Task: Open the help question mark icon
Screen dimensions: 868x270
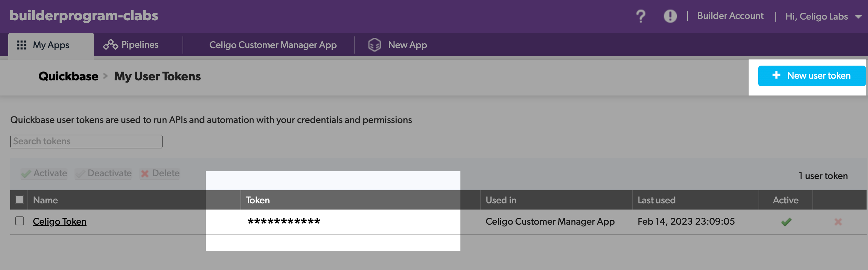Action: point(641,16)
